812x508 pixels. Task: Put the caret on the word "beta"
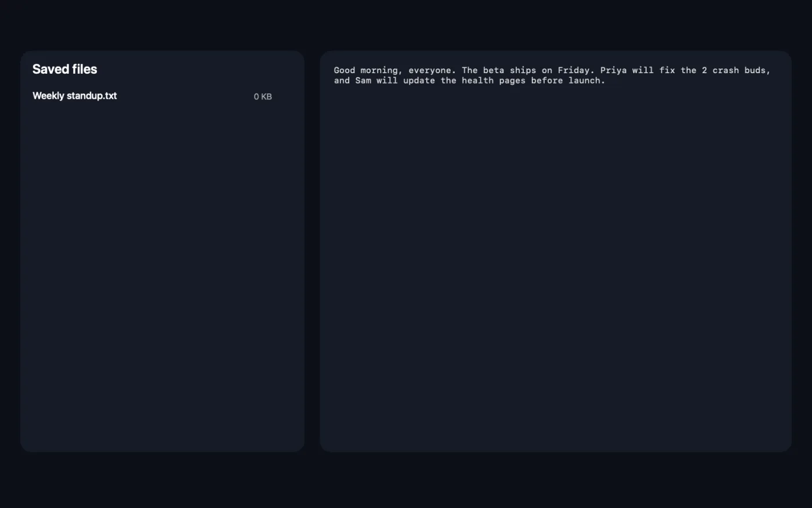pyautogui.click(x=494, y=70)
